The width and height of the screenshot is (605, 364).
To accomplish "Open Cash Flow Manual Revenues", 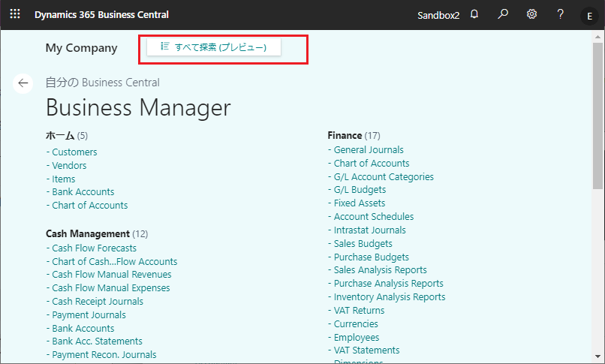I will click(112, 275).
